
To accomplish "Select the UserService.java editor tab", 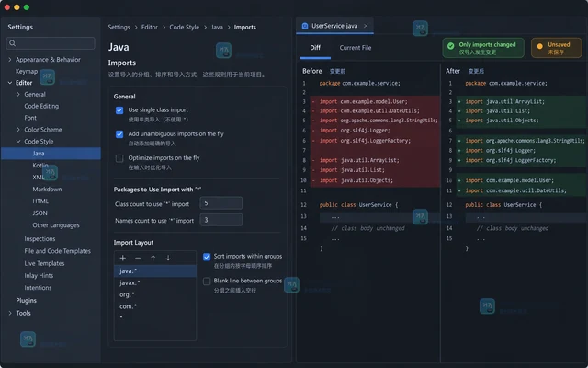I will pos(334,26).
